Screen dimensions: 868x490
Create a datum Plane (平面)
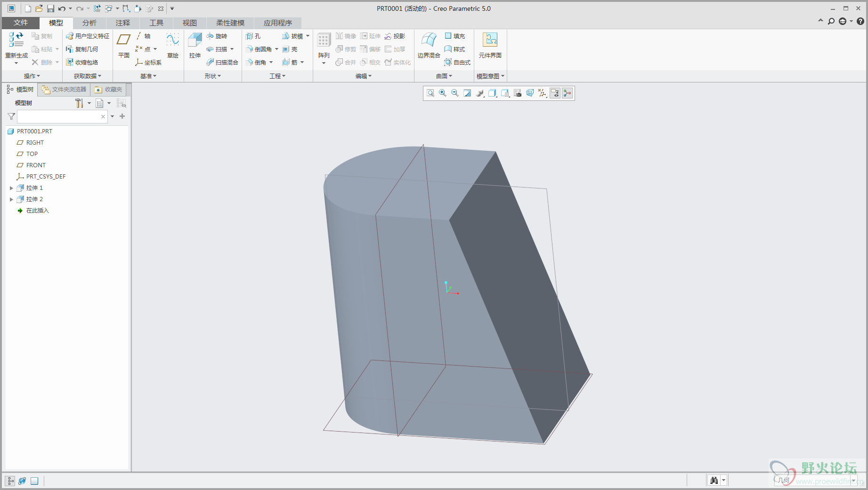[x=124, y=45]
